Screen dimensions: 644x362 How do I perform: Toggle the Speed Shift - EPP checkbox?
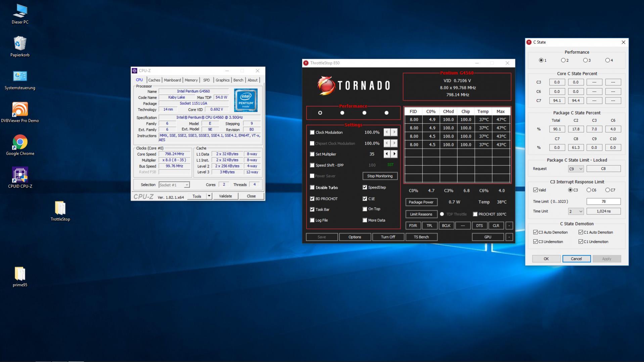tap(312, 165)
